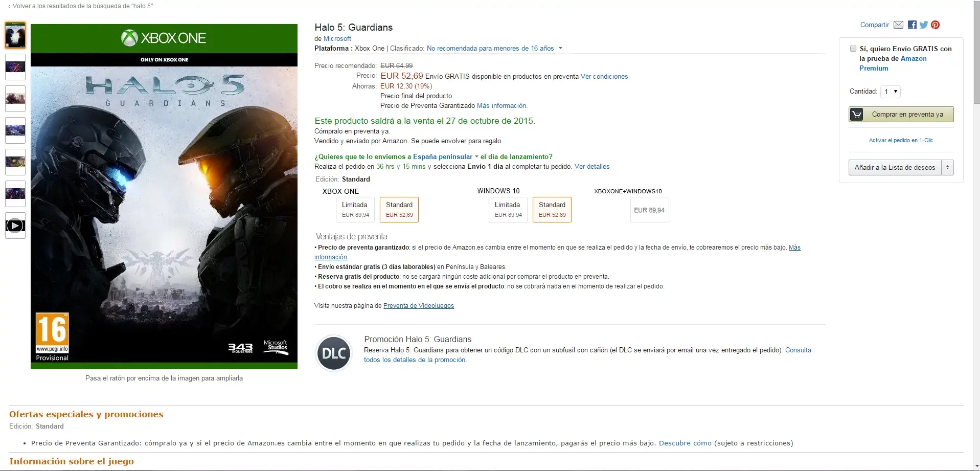Choose Windows 10 Standard edition option
The image size is (980, 471).
tap(552, 210)
